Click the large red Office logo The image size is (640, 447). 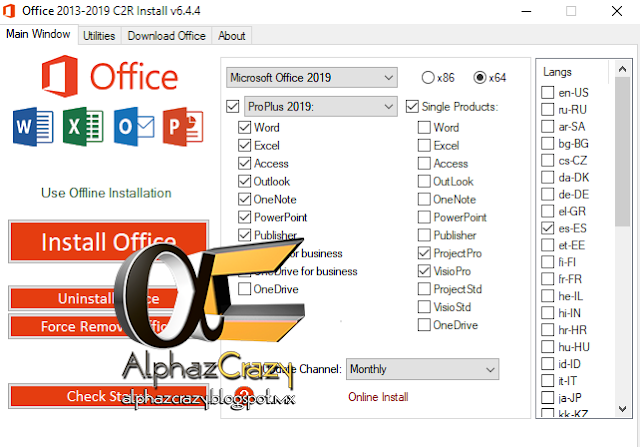click(110, 76)
